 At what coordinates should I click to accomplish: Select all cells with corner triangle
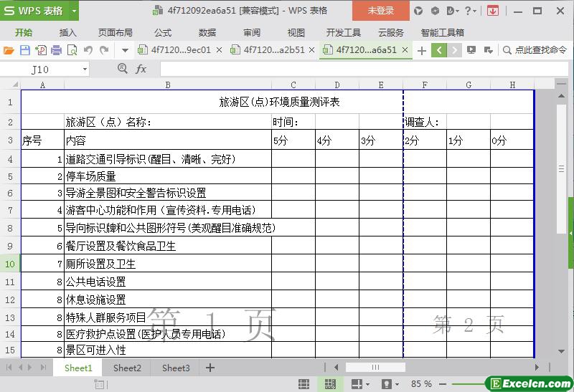point(15,85)
